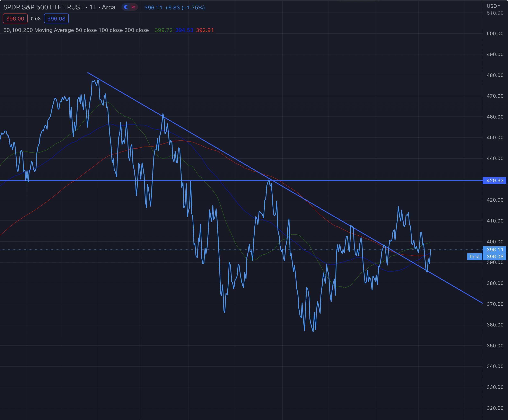The width and height of the screenshot is (508, 420).
Task: Click the 396.11 current price axis label
Action: pos(495,250)
